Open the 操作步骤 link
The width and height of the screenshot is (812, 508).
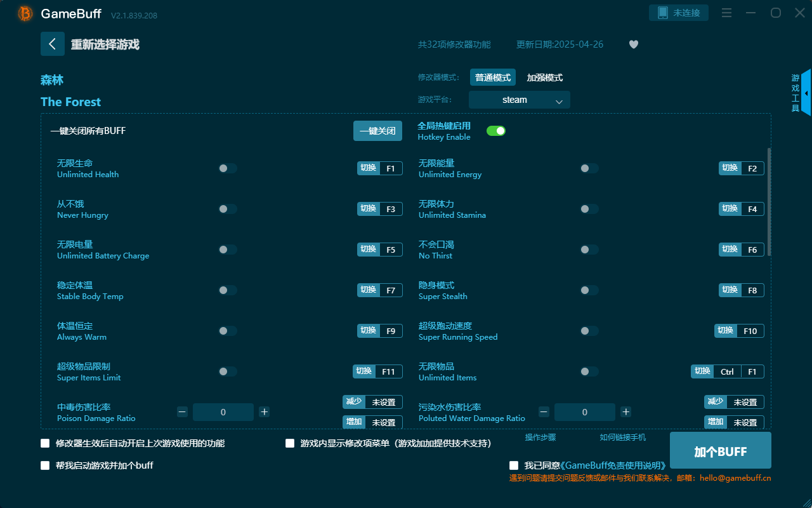coord(540,438)
